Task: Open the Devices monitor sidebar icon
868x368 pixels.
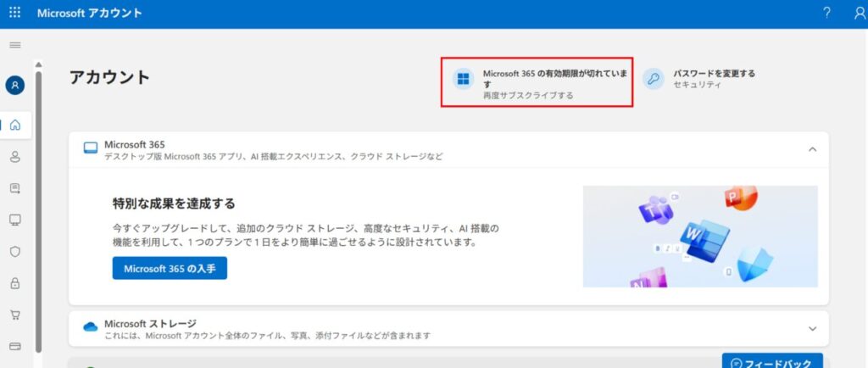Action: click(x=15, y=220)
